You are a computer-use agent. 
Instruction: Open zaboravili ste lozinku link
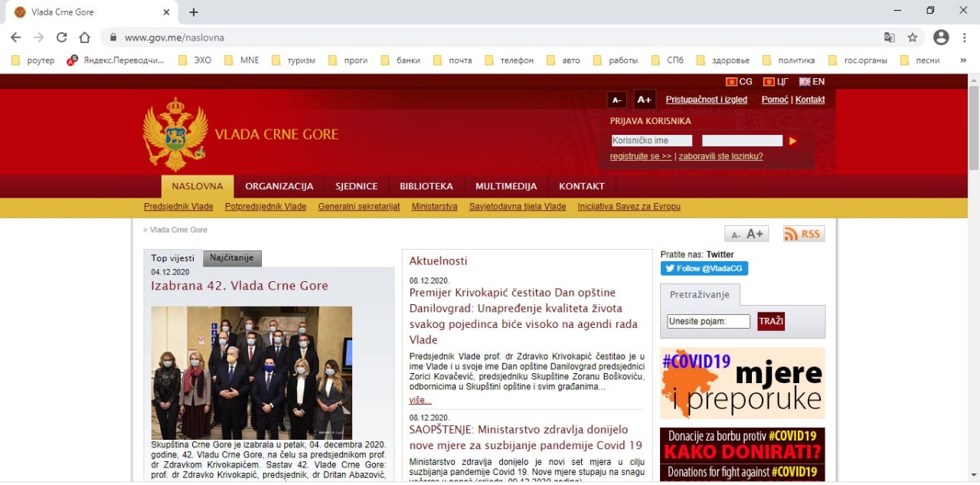720,156
